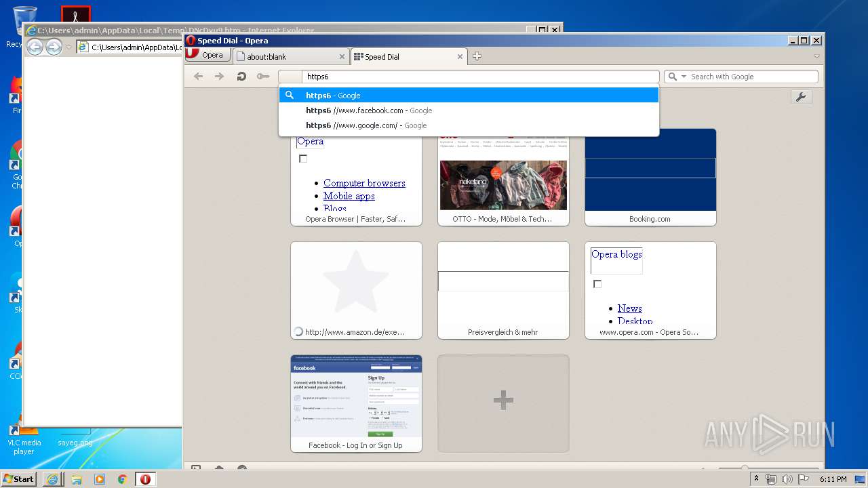Open Speed Dial configure wrench

[x=801, y=97]
